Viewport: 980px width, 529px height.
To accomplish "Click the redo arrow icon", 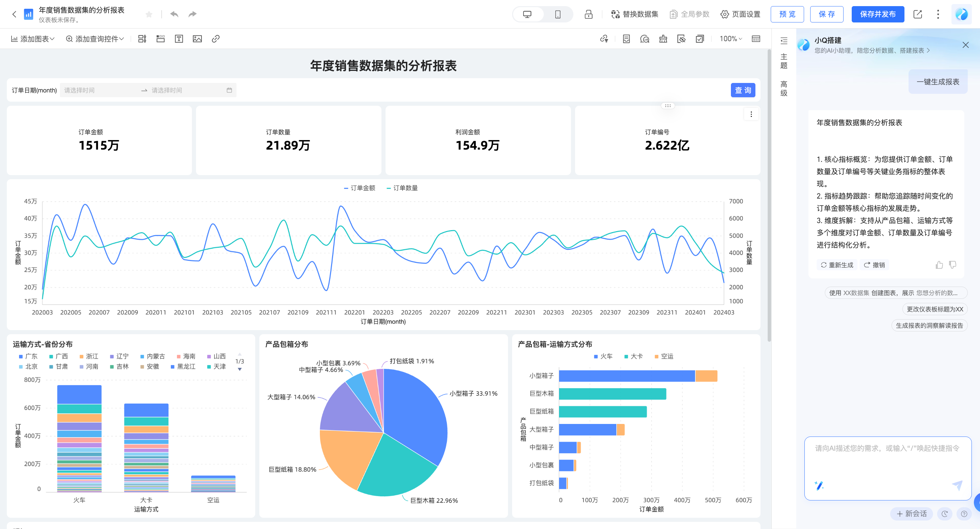I will (x=193, y=14).
